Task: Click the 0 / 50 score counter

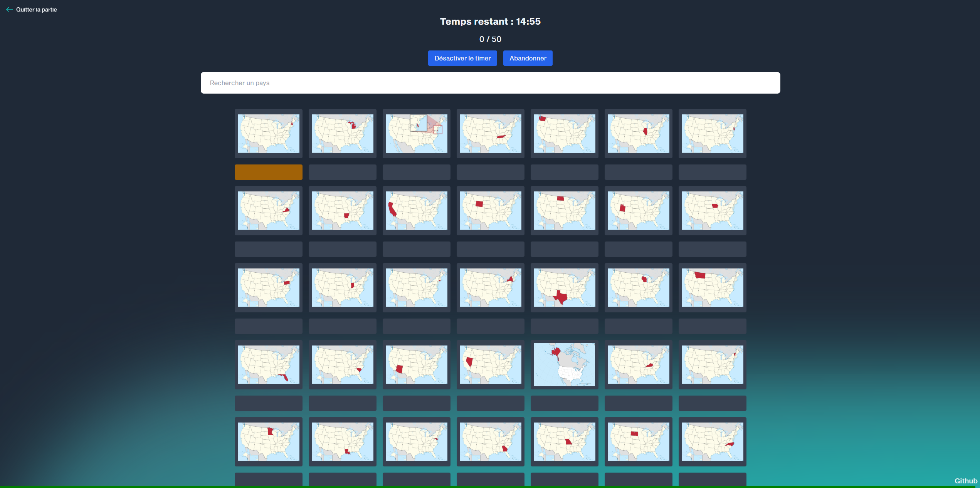Action: click(x=490, y=39)
